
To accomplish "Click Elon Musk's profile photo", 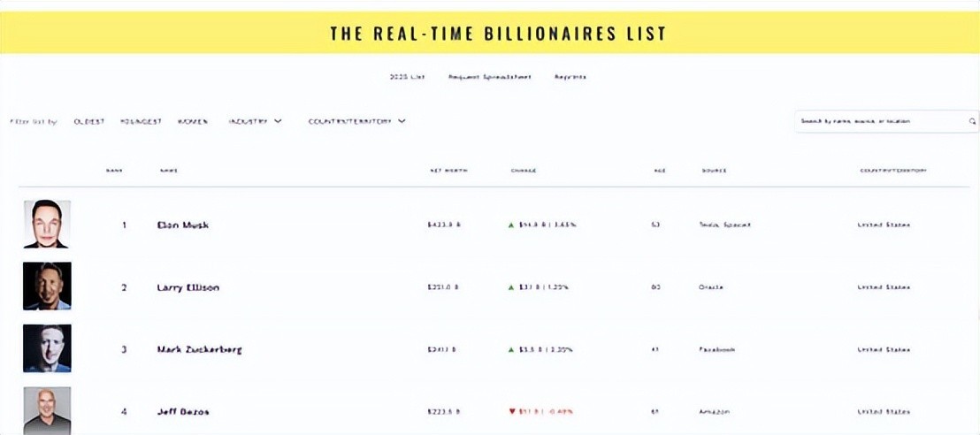I will pos(47,224).
